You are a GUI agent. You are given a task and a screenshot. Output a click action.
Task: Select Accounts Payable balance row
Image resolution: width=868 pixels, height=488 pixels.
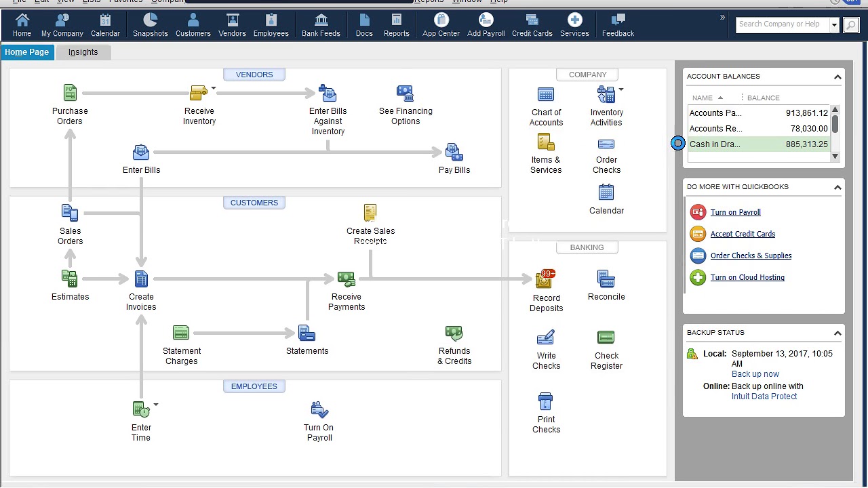(759, 113)
